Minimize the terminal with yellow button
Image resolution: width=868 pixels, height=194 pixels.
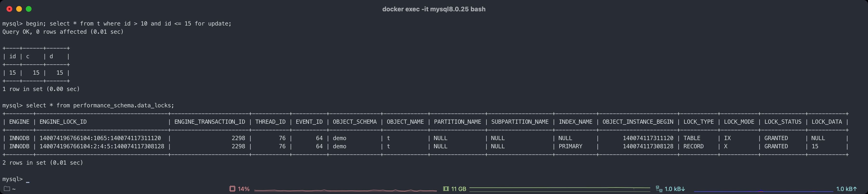pos(19,9)
